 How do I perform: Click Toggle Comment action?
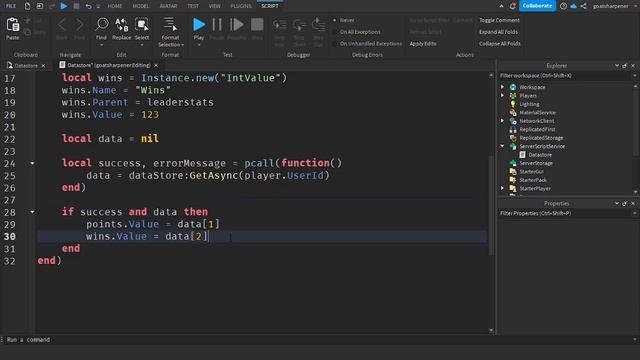[499, 20]
